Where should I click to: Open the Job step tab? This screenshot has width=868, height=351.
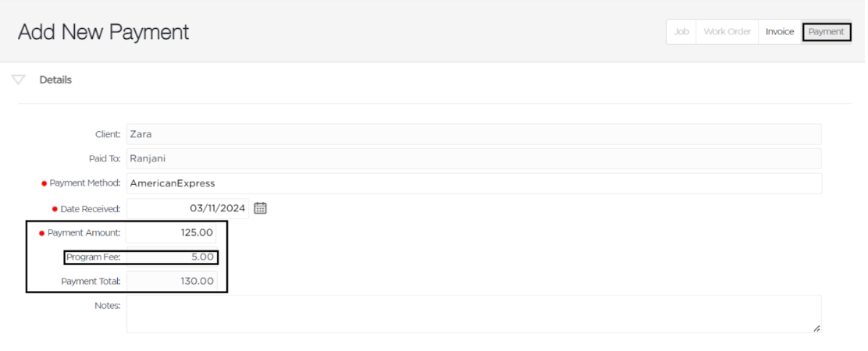(x=681, y=32)
